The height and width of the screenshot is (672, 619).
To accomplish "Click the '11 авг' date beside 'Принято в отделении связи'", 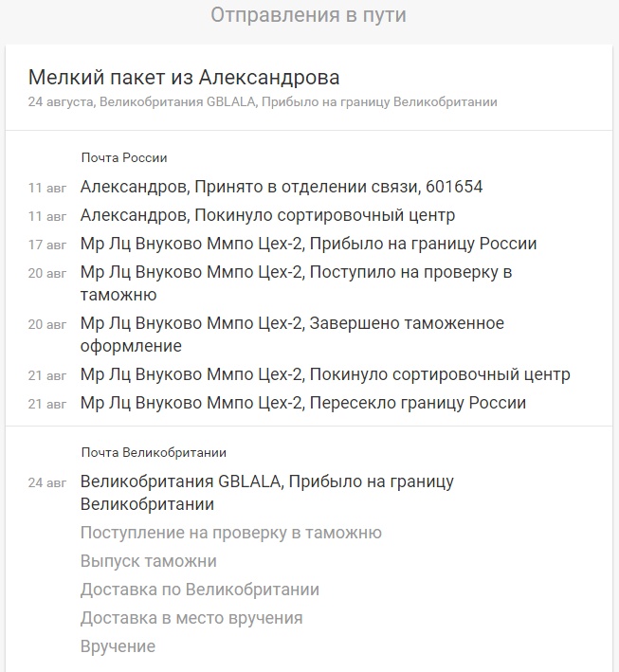I will pos(47,188).
